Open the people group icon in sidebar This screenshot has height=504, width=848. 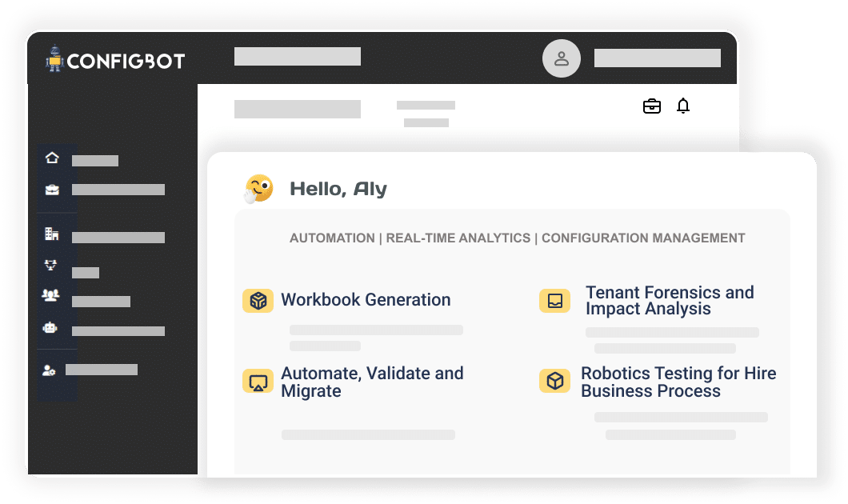coord(50,295)
